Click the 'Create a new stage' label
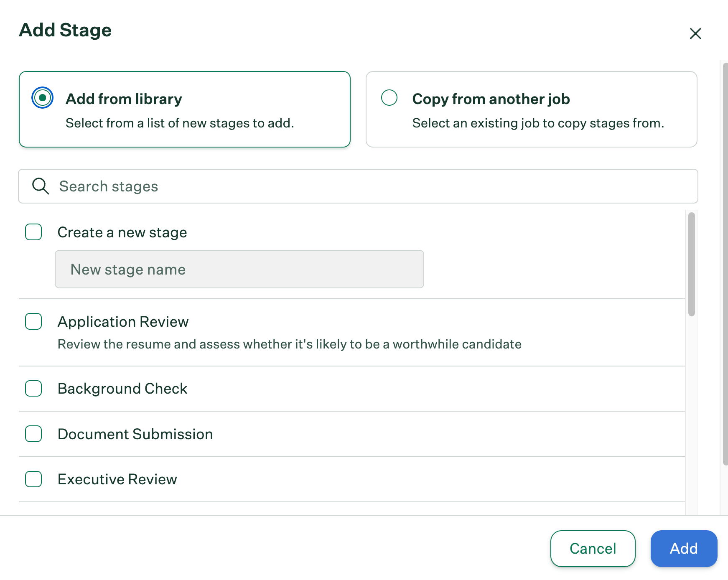This screenshot has height=580, width=728. coord(122,232)
